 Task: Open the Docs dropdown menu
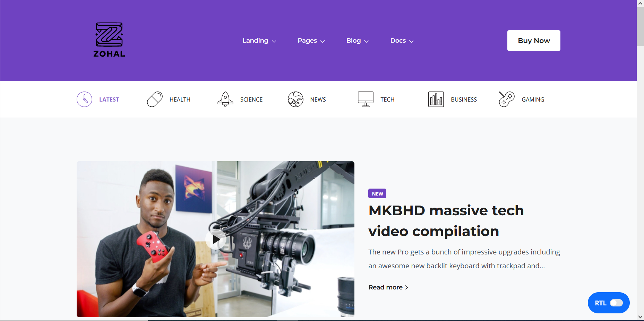click(402, 41)
